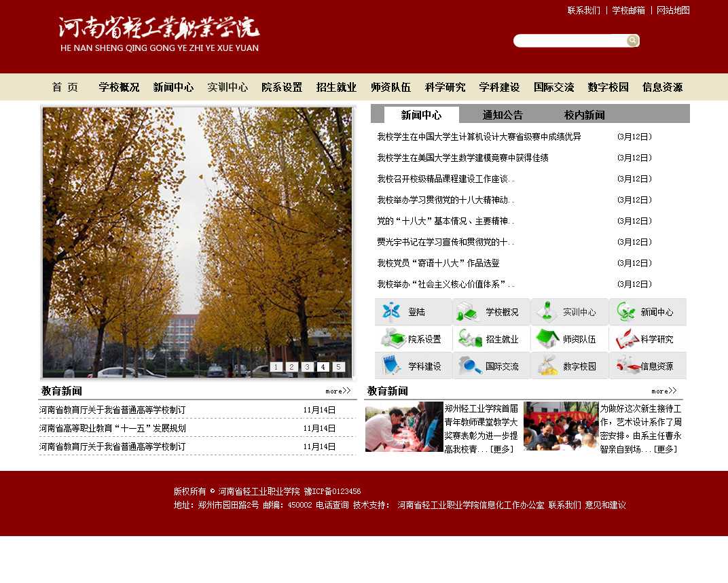Switch to the 通知公告 tab
Viewport: 728px width, 583px height.
[x=503, y=115]
